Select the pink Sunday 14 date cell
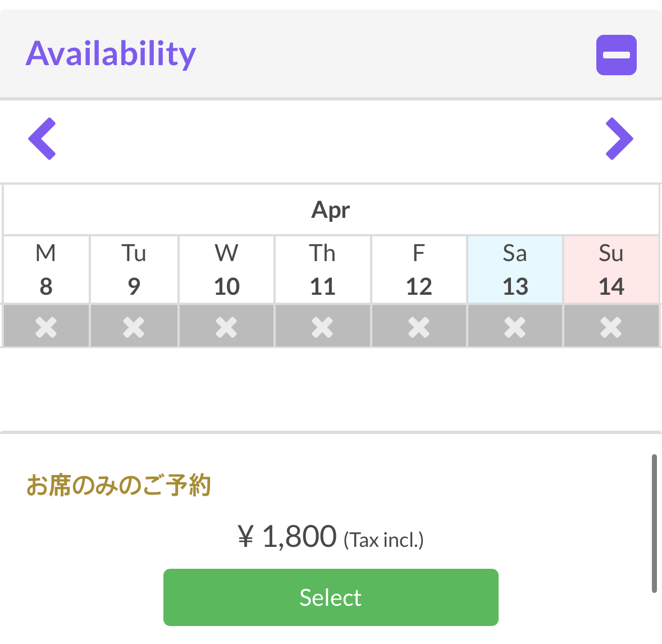The image size is (662, 644). 611,270
